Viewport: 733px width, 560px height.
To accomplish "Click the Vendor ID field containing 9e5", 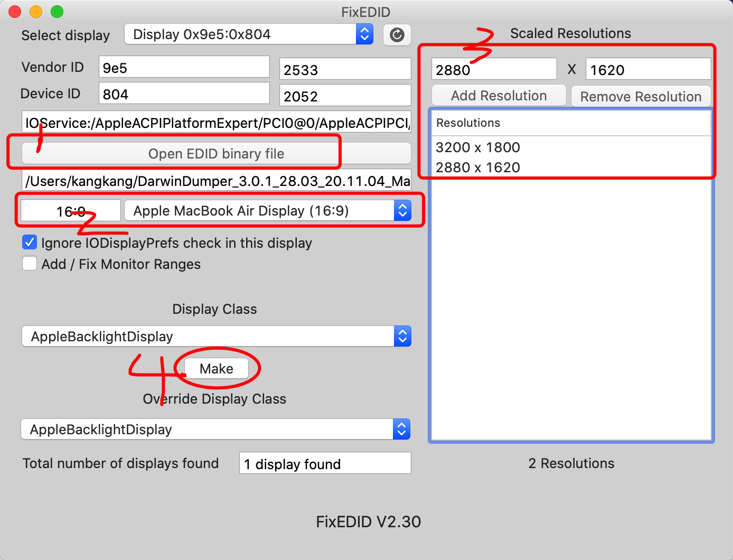I will click(184, 68).
